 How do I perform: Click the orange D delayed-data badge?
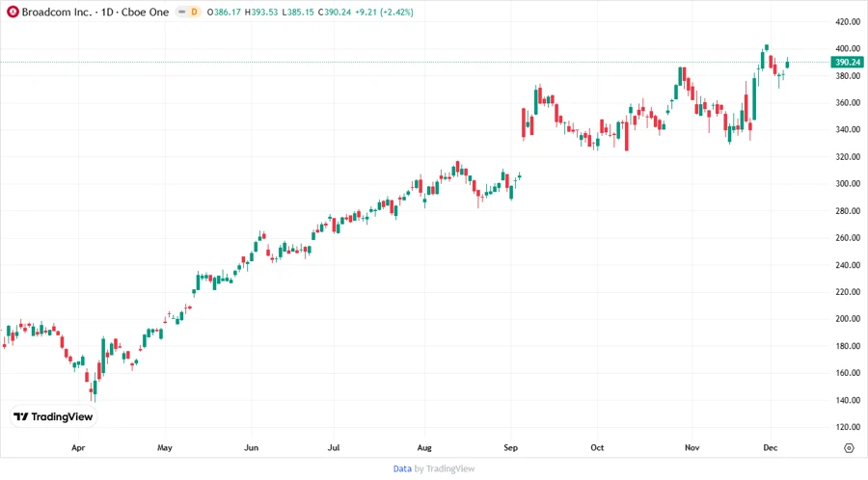[194, 12]
